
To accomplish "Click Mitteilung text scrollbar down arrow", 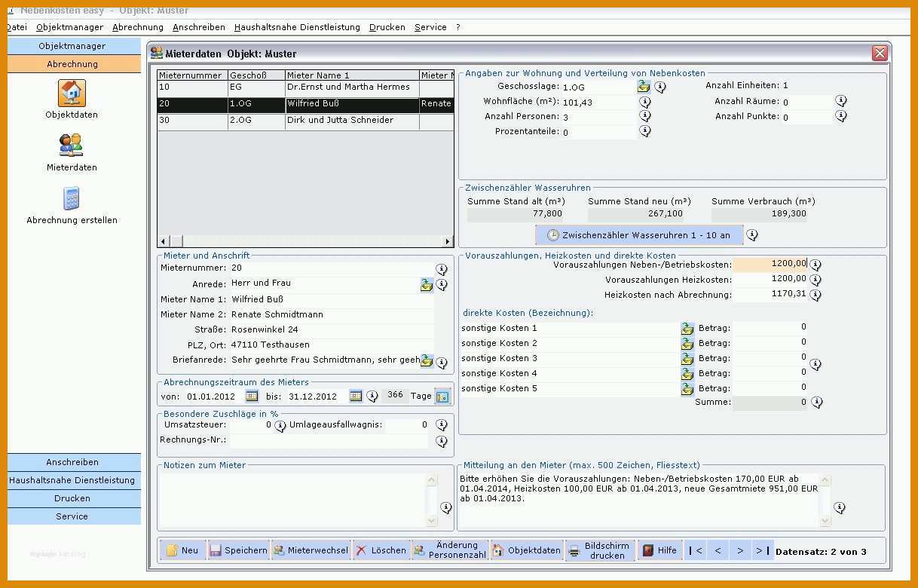I will [825, 520].
